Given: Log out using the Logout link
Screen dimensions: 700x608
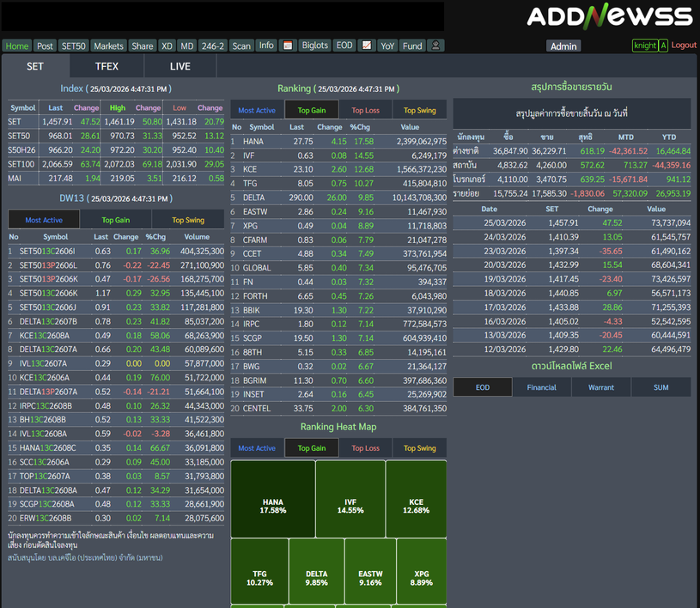Looking at the screenshot, I should (684, 46).
